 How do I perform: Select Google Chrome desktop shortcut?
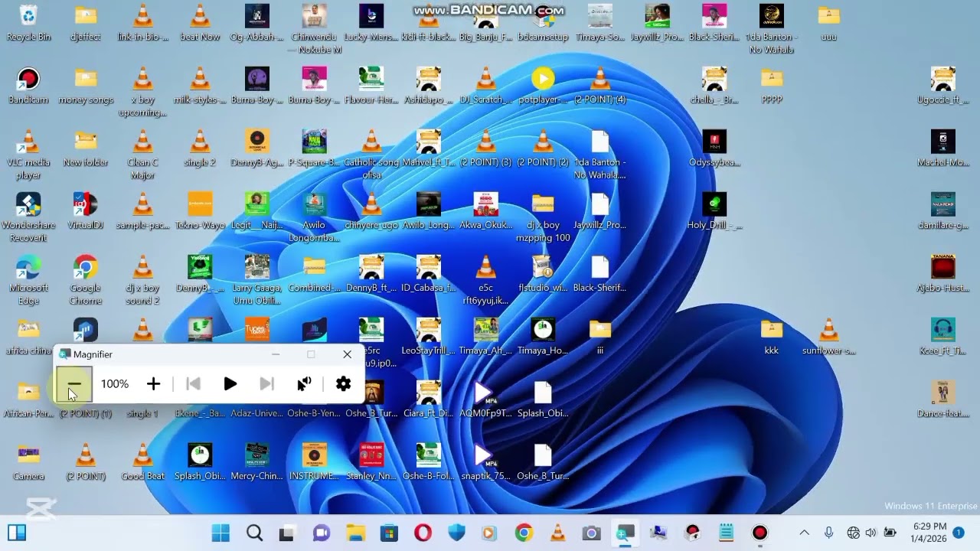coord(85,281)
